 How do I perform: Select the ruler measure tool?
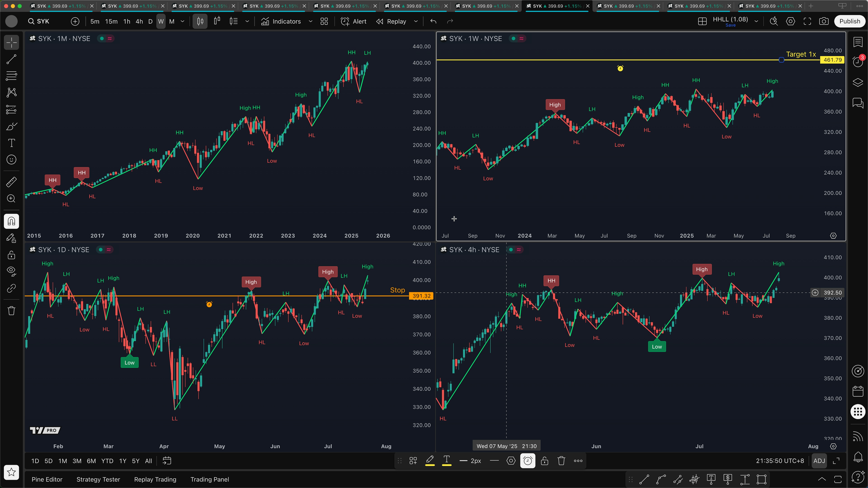12,182
